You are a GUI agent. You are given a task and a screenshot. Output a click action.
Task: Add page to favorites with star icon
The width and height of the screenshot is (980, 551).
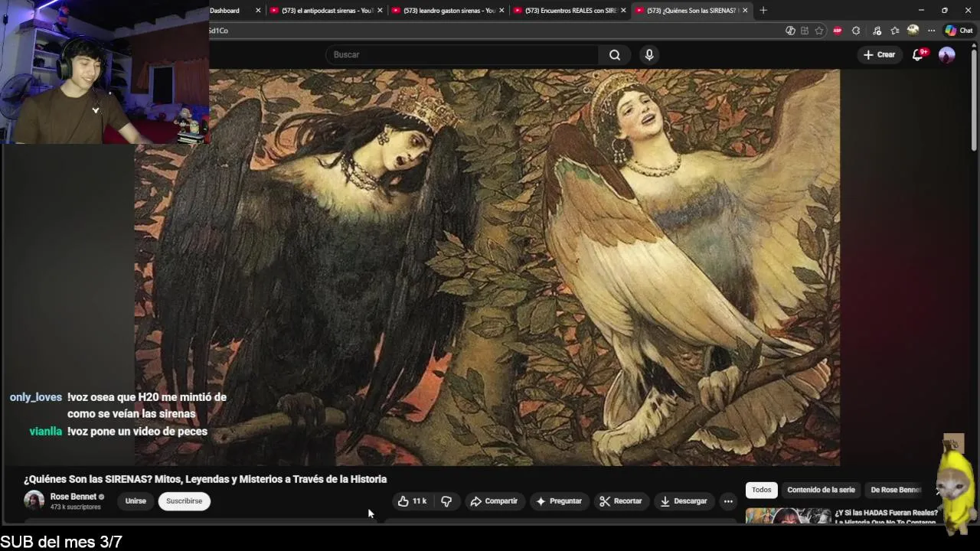[x=819, y=31]
